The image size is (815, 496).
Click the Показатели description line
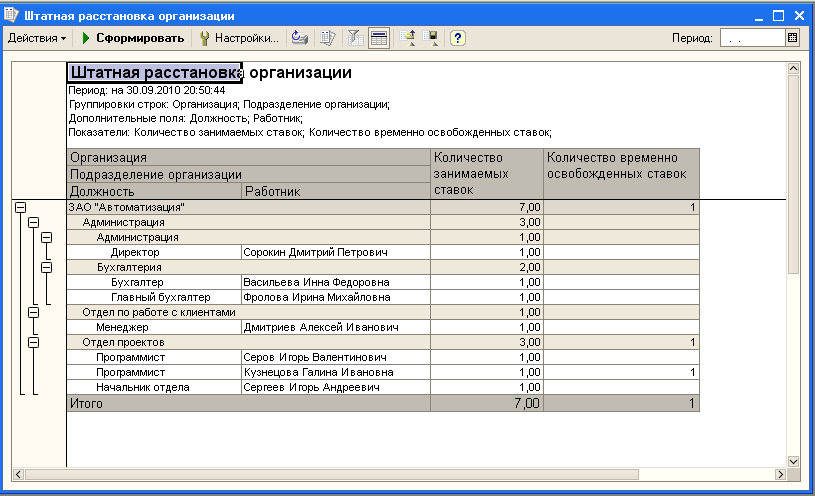310,133
